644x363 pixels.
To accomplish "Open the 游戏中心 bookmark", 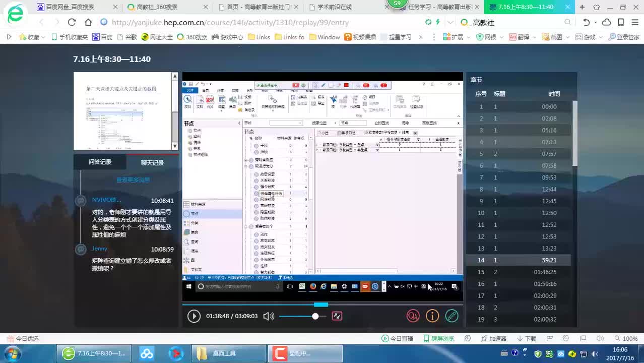I will pyautogui.click(x=227, y=37).
